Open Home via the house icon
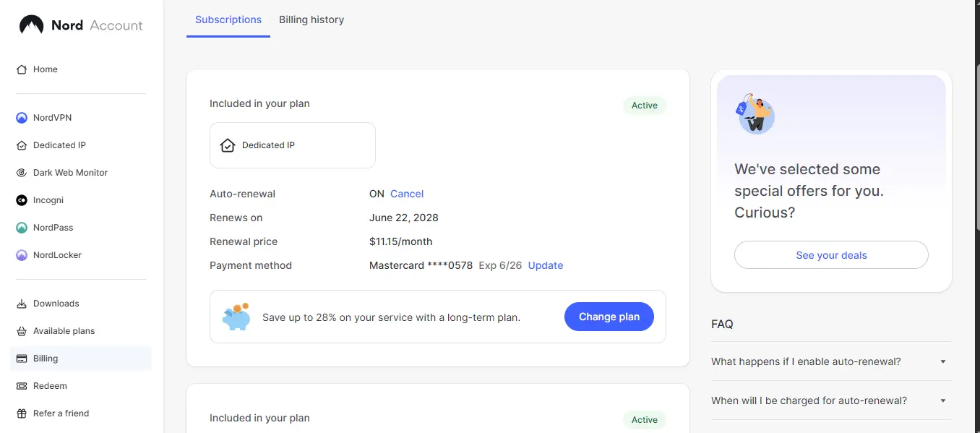Image resolution: width=980 pixels, height=433 pixels. click(x=22, y=69)
